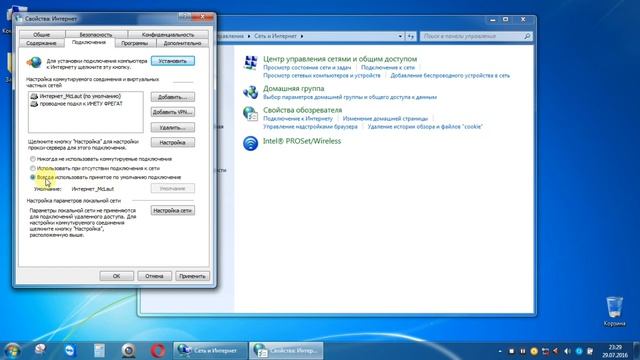The image size is (640, 360).
Task: Open the Recycle Bin on the desktop
Action: [x=614, y=311]
